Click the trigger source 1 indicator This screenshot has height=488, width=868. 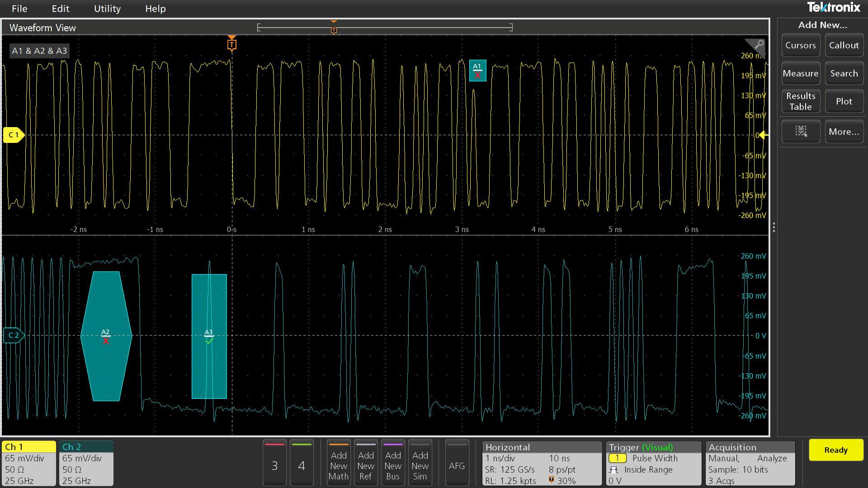coord(617,458)
